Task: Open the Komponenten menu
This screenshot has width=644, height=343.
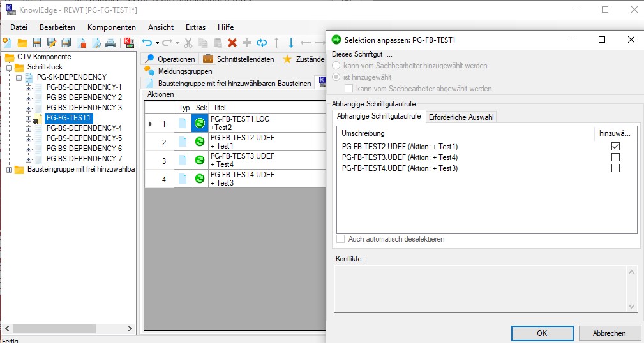Action: pyautogui.click(x=111, y=27)
